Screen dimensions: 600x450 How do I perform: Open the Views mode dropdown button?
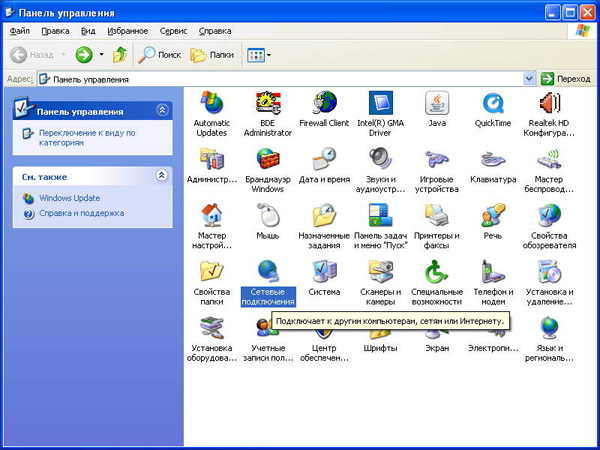tap(259, 55)
